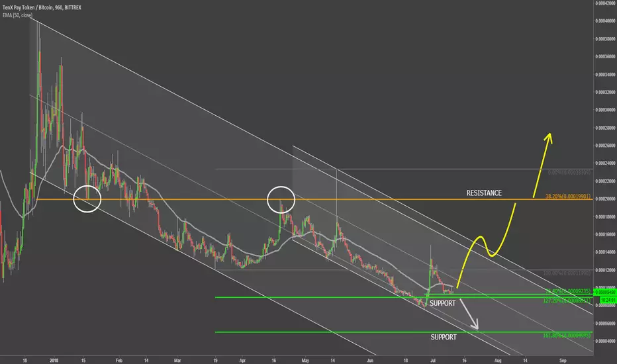Select the 100.00%(0.00011990) Fibonacci label

[567, 273]
